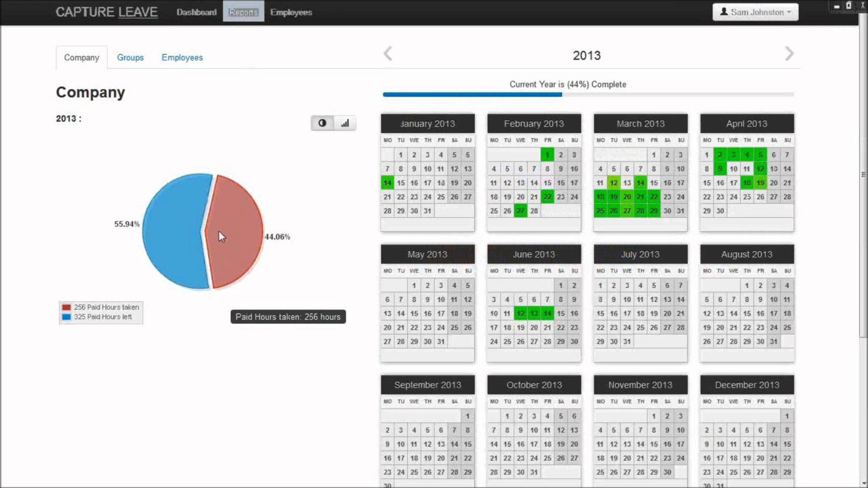
Task: Select the Company tab
Action: pos(82,57)
